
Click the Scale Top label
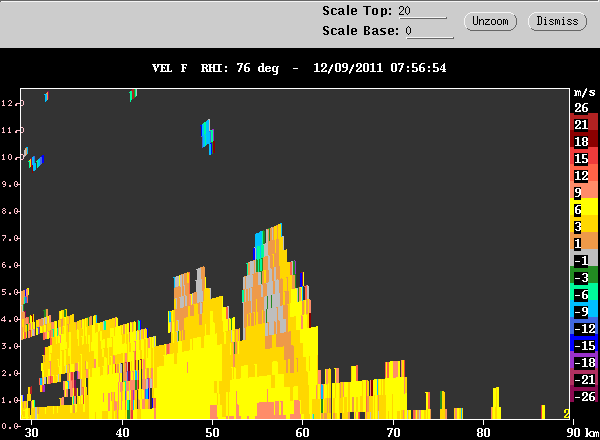pos(357,11)
